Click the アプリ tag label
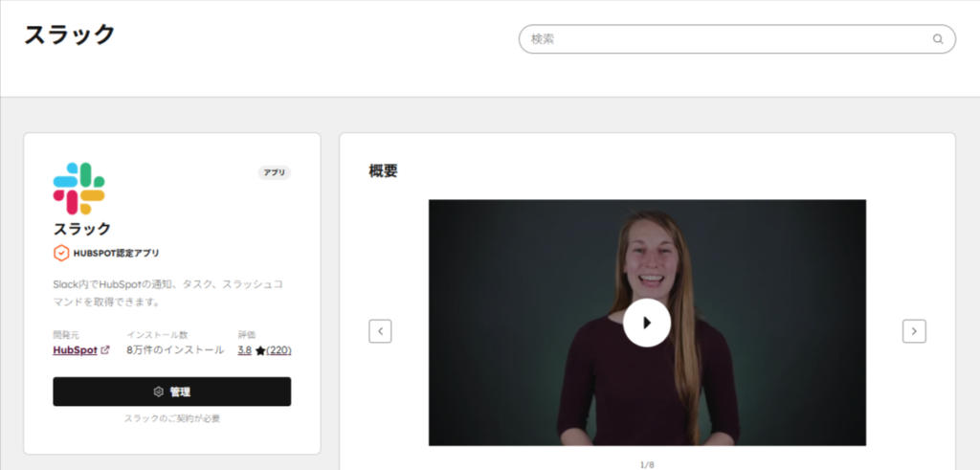This screenshot has height=470, width=980. click(275, 172)
